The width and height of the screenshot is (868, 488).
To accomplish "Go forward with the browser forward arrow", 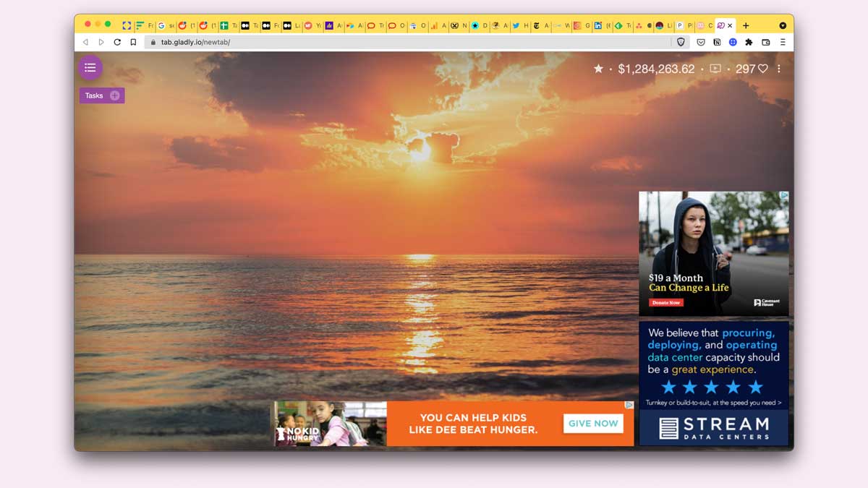I will click(x=101, y=42).
